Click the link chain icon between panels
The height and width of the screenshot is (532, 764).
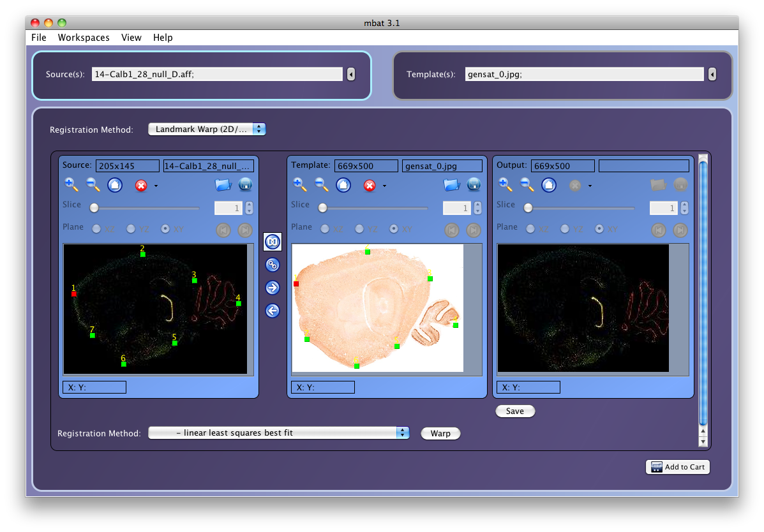(273, 265)
